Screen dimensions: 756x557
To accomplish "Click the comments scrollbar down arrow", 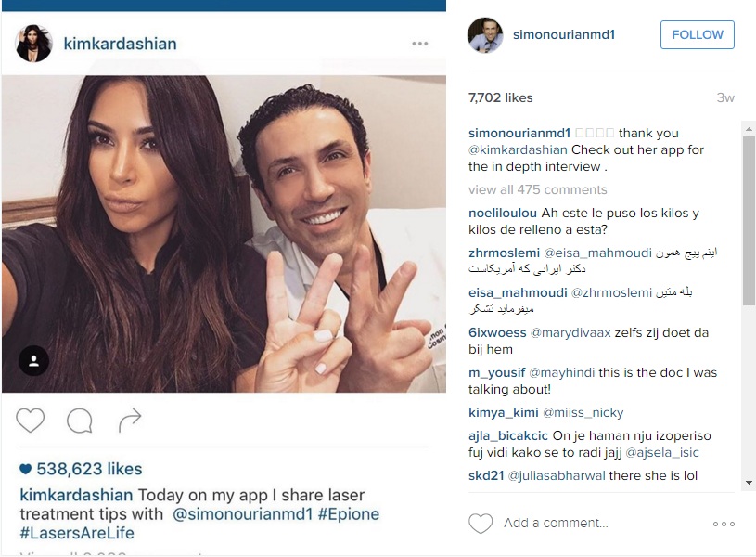I will (749, 482).
